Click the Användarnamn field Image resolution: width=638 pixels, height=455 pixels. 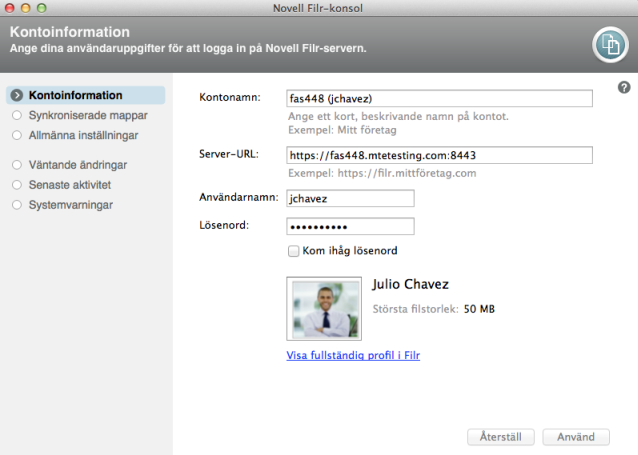pos(350,198)
